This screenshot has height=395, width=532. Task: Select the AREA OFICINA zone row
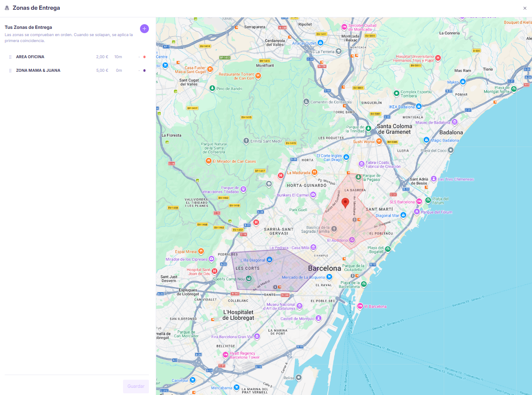point(77,57)
